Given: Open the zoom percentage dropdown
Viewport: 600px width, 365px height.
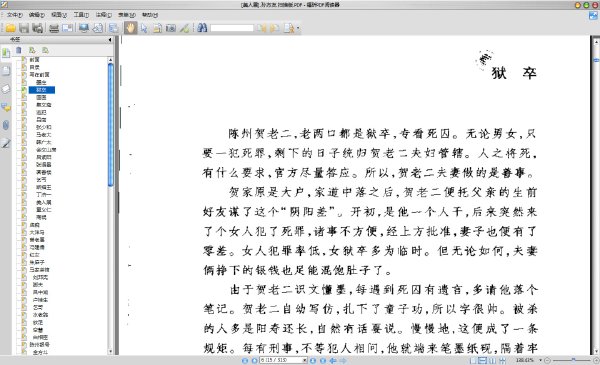Looking at the screenshot, I should pyautogui.click(x=540, y=360).
